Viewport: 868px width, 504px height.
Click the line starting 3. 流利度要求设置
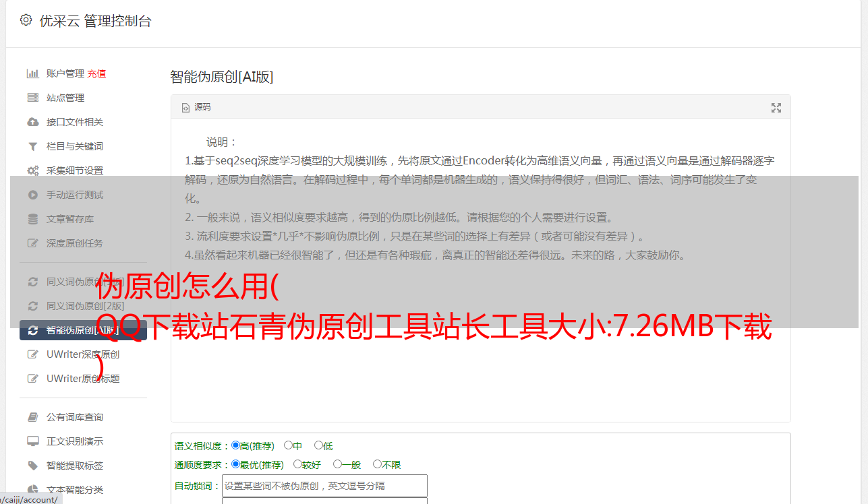click(416, 237)
